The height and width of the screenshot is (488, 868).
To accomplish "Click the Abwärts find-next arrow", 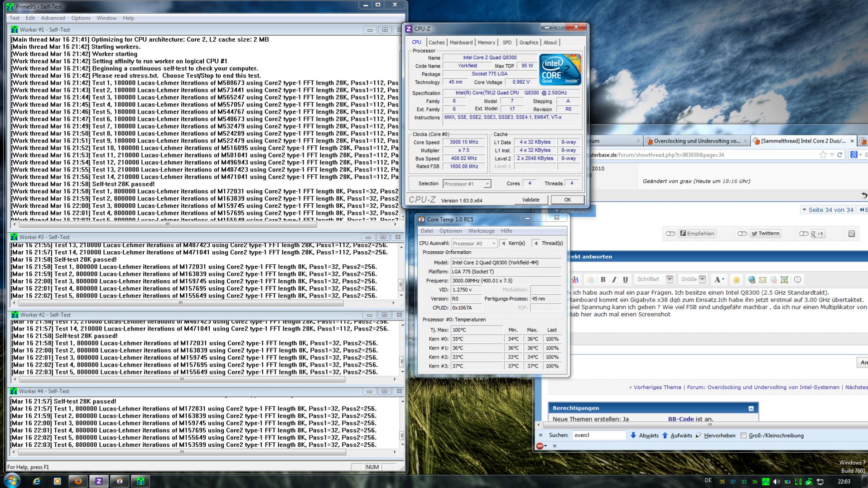I will coord(633,435).
